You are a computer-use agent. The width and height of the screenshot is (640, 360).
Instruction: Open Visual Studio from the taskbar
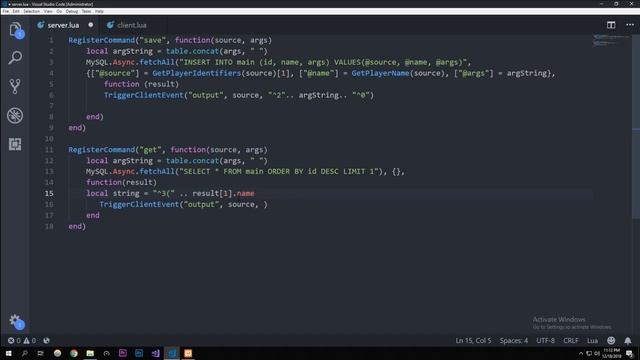[156, 353]
